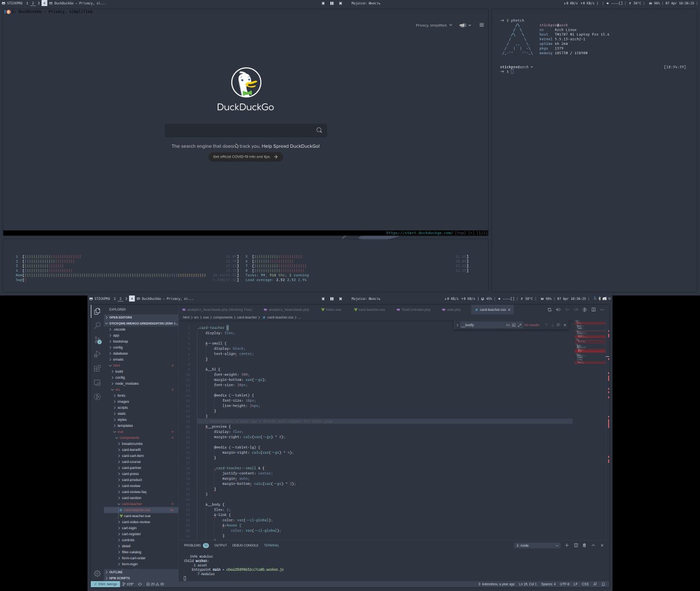This screenshot has height=591, width=700.
Task: Click the Synchronize Changes status bar icon
Action: point(140,584)
